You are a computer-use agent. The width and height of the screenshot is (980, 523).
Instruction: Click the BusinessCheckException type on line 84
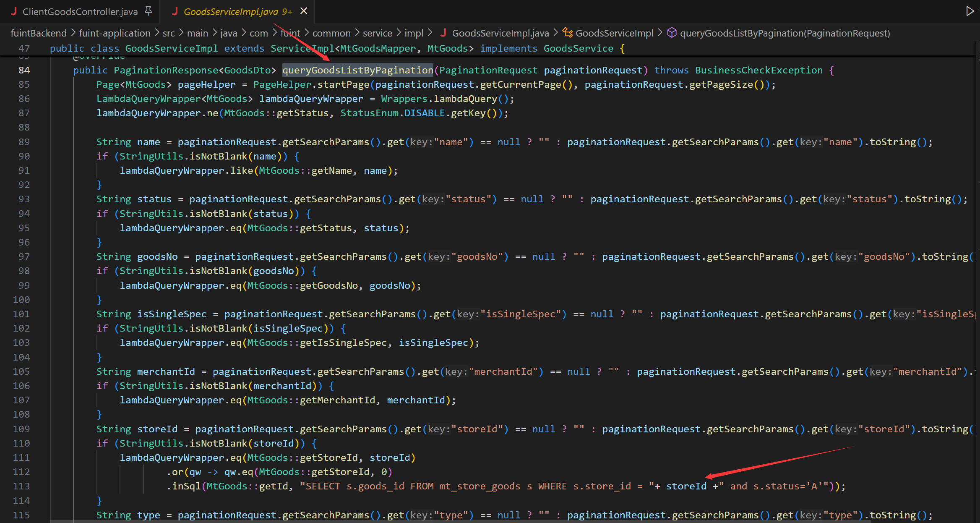(758, 70)
